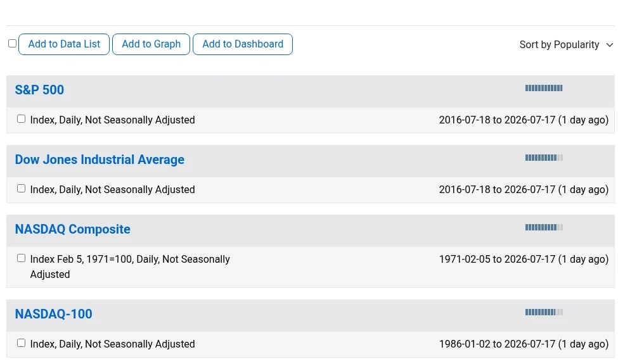Viewport: 618px width, 364px height.
Task: Click the Add to Data List button
Action: pyautogui.click(x=64, y=44)
